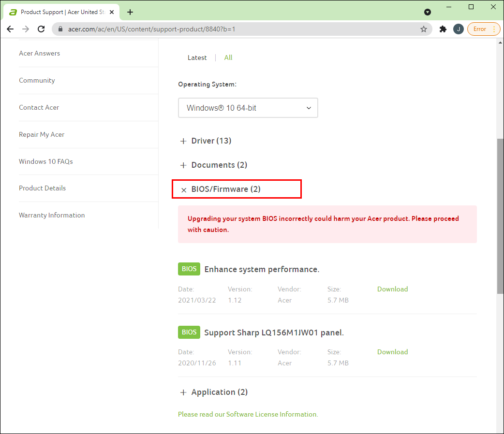This screenshot has height=434, width=504.
Task: Click the green BIOS badge for version 1.11
Action: 189,332
